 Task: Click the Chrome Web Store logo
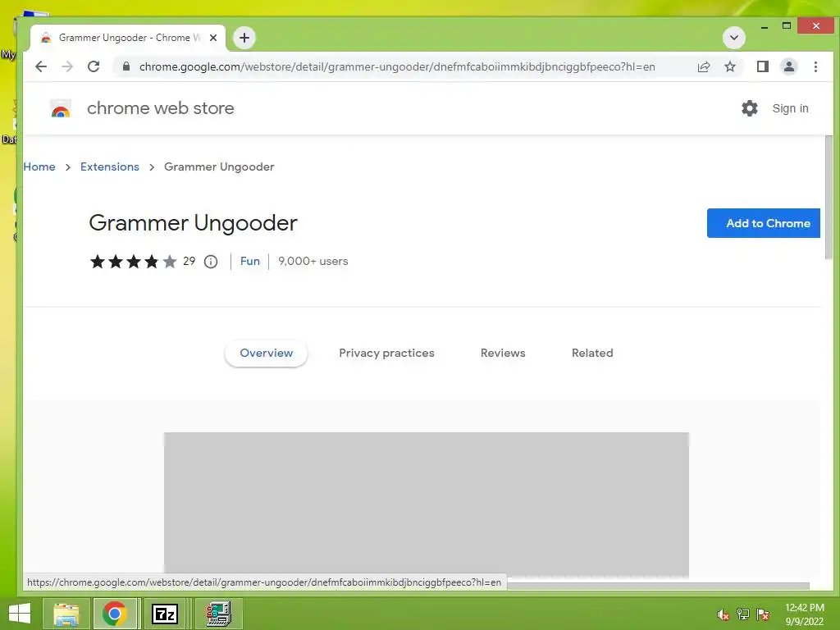(x=61, y=108)
